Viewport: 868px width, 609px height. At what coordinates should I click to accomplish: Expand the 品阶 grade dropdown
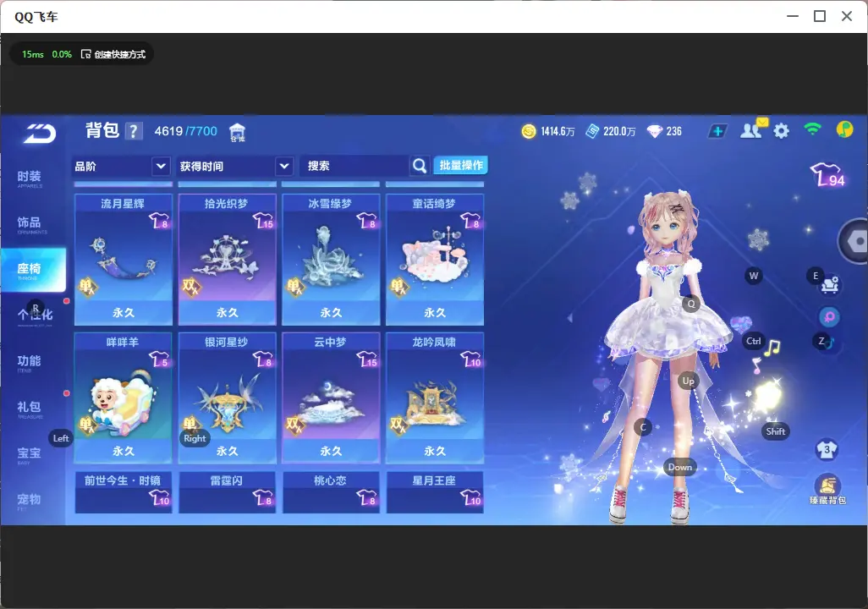(121, 166)
